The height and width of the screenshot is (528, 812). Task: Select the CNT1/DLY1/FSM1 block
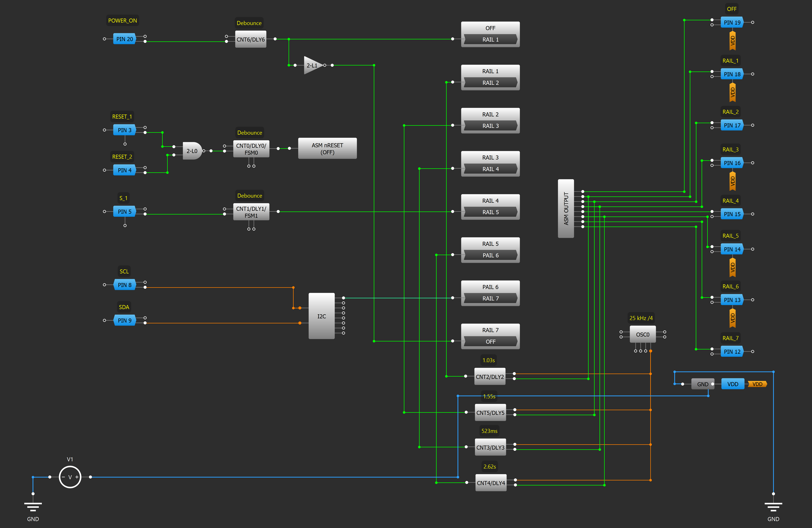tap(251, 212)
